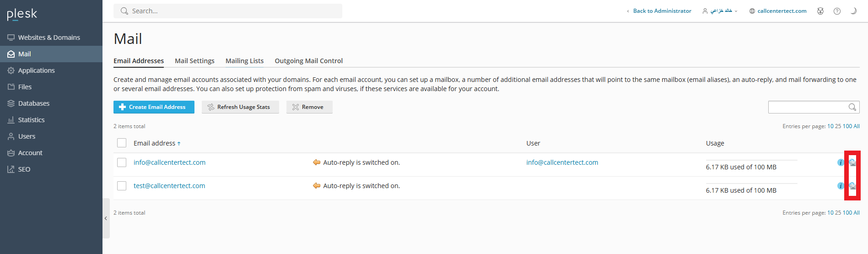Viewport: 868px width, 254px height.
Task: Select checkbox for test@callcentertect.com row
Action: (x=122, y=186)
